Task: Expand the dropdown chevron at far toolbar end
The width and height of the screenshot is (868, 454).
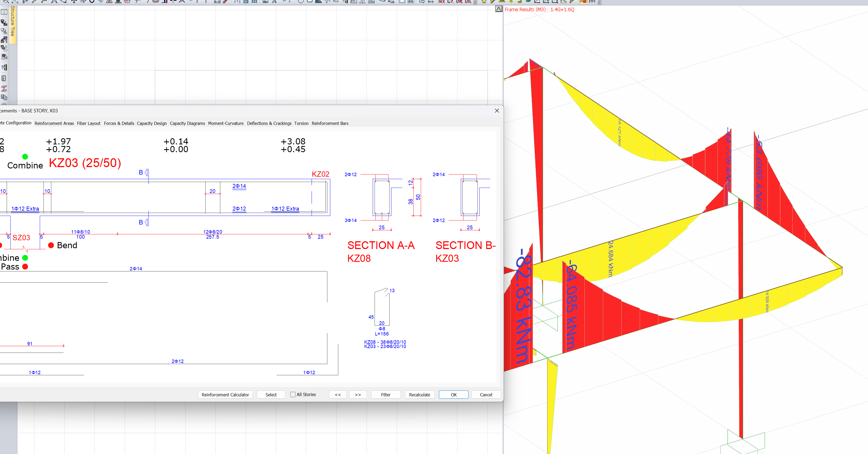Action: click(599, 3)
